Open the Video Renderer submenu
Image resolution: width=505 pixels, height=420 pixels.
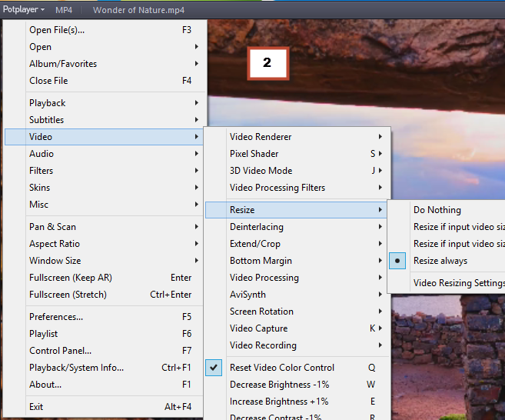click(297, 137)
